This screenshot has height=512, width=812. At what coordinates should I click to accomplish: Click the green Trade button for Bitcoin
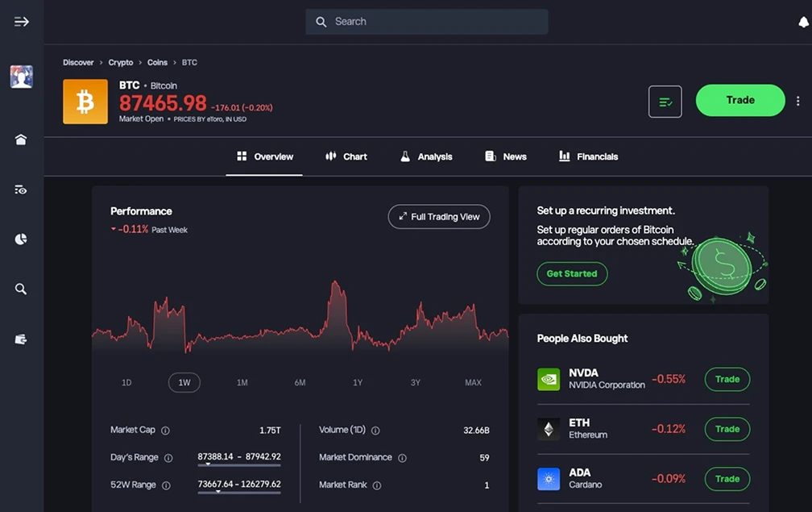coord(739,100)
